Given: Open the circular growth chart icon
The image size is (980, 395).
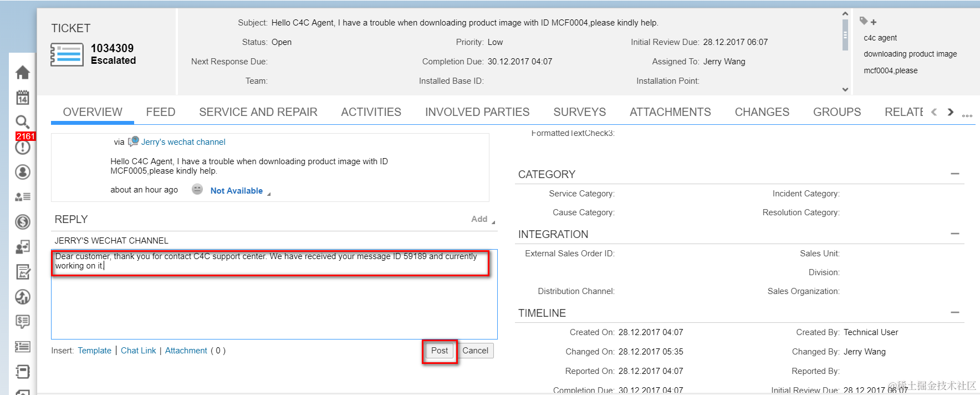Looking at the screenshot, I should 23,297.
